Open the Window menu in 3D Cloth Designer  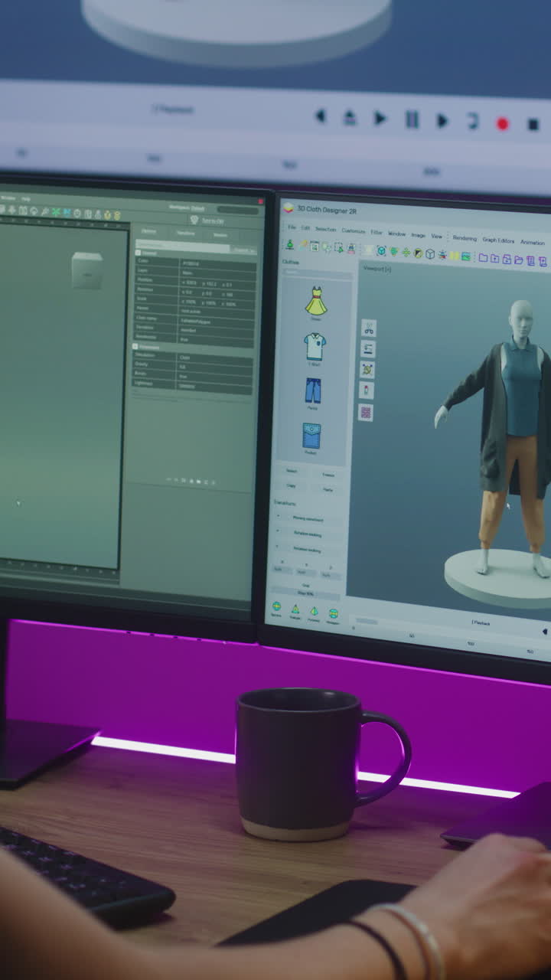[x=396, y=234]
